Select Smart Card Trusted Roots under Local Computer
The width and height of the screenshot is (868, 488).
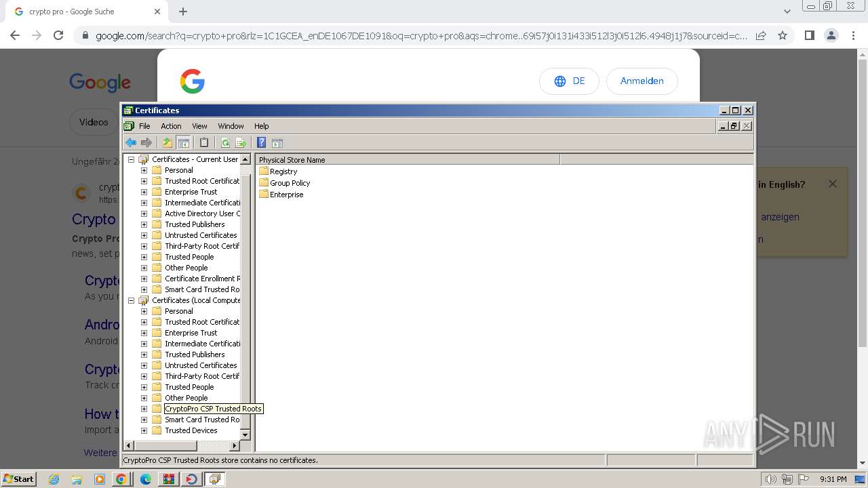202,420
